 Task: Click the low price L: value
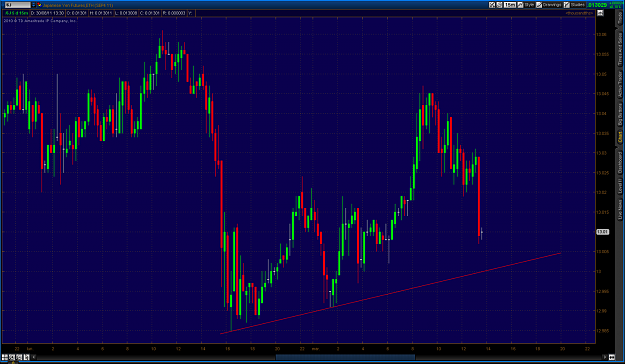126,13
